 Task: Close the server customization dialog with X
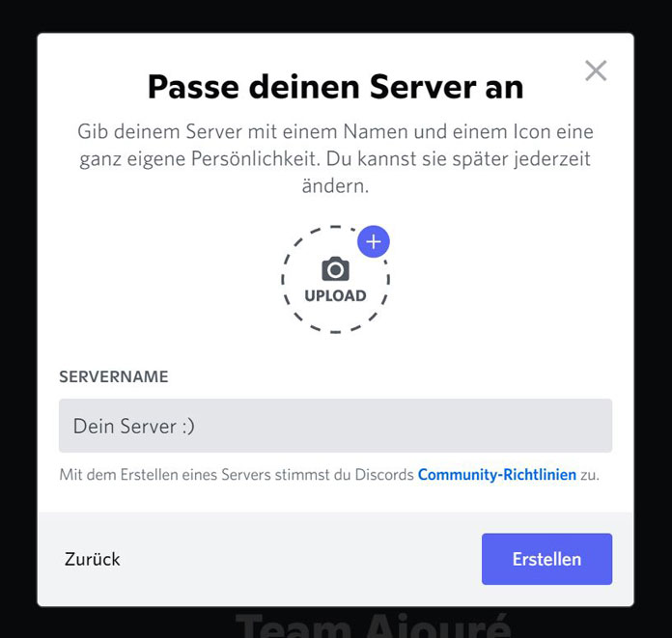pyautogui.click(x=596, y=70)
